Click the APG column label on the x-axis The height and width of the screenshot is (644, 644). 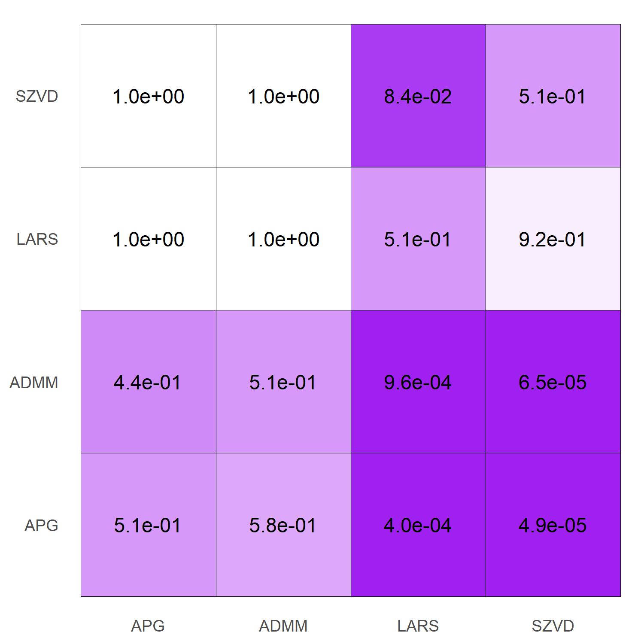coord(148,626)
